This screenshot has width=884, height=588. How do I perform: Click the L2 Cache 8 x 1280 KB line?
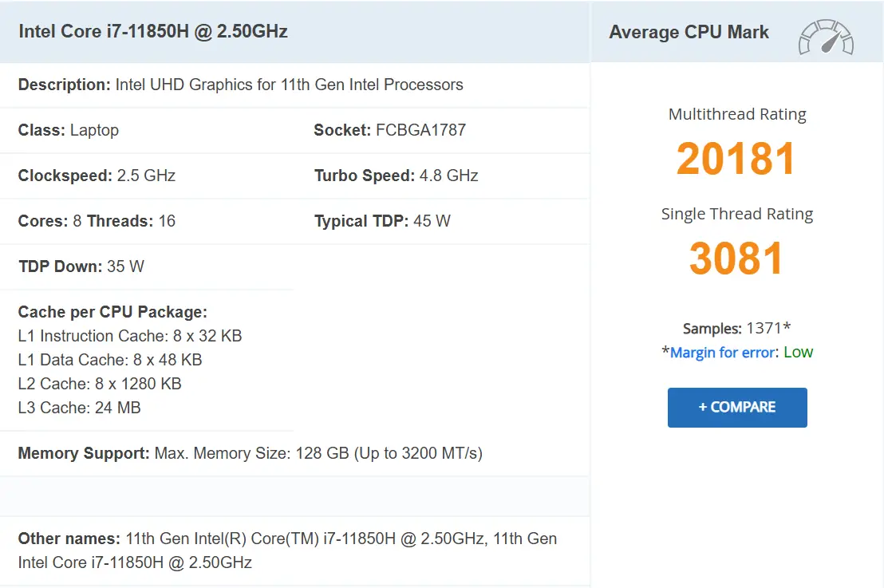click(x=100, y=384)
